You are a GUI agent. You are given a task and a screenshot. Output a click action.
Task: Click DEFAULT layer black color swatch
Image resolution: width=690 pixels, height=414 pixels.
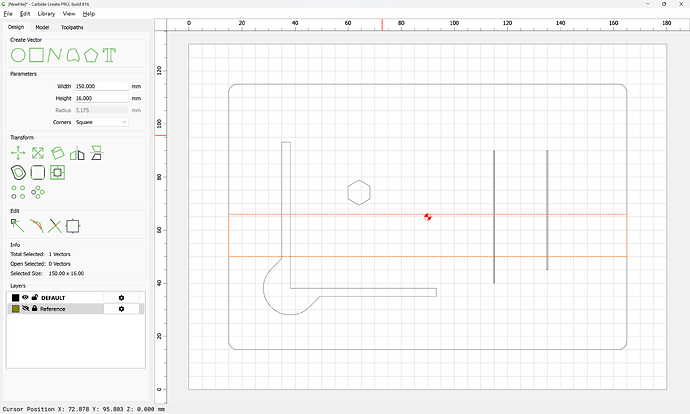[15, 298]
